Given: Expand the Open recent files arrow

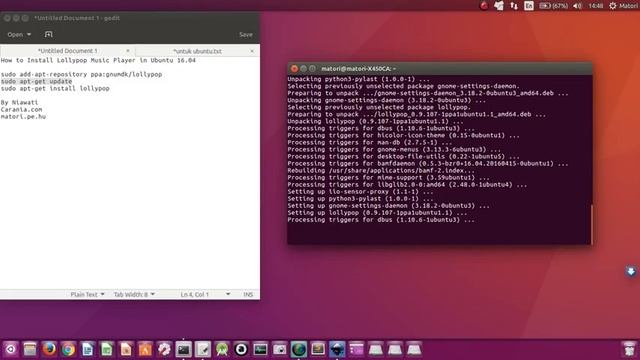Looking at the screenshot, I should (x=29, y=35).
